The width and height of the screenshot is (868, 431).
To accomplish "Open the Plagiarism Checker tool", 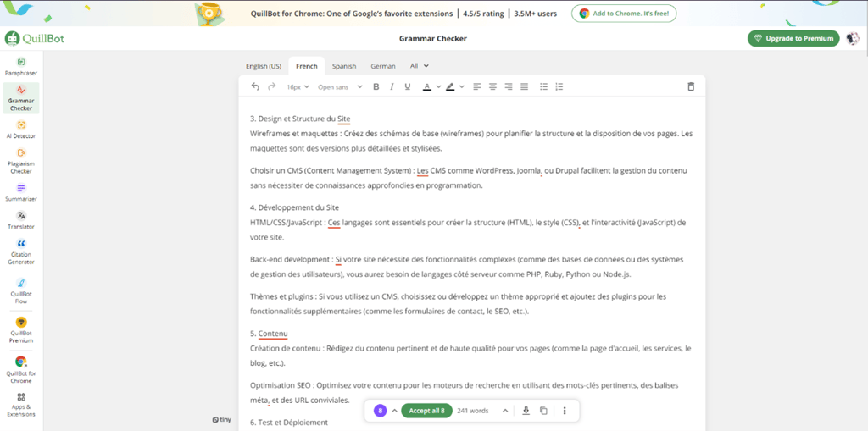I will [21, 161].
